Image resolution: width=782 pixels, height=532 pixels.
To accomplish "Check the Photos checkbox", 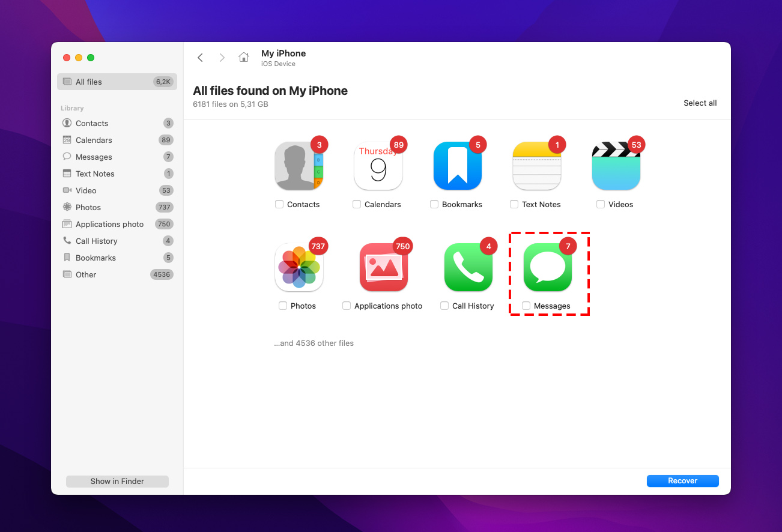I will (x=283, y=306).
